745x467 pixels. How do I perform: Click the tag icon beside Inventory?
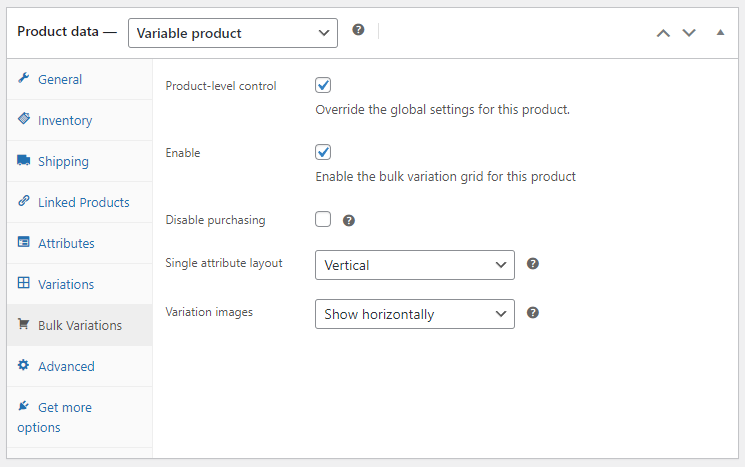pyautogui.click(x=24, y=119)
